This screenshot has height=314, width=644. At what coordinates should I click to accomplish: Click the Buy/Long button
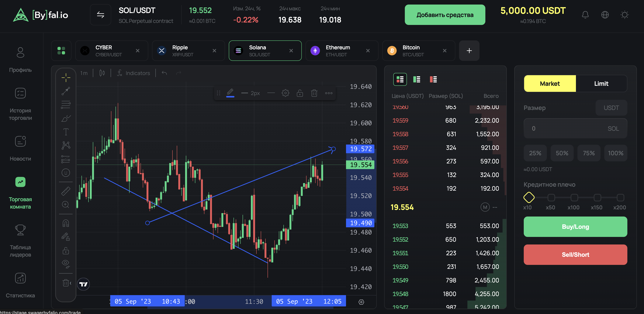coord(575,227)
